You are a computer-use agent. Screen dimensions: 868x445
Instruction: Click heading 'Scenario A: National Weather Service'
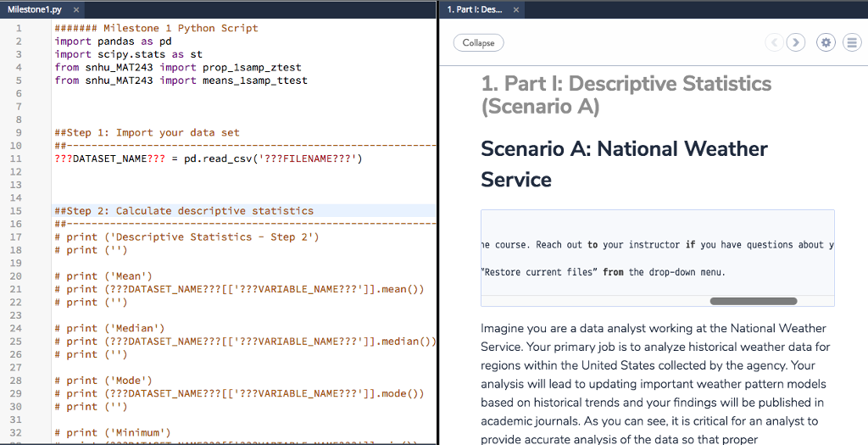click(625, 164)
